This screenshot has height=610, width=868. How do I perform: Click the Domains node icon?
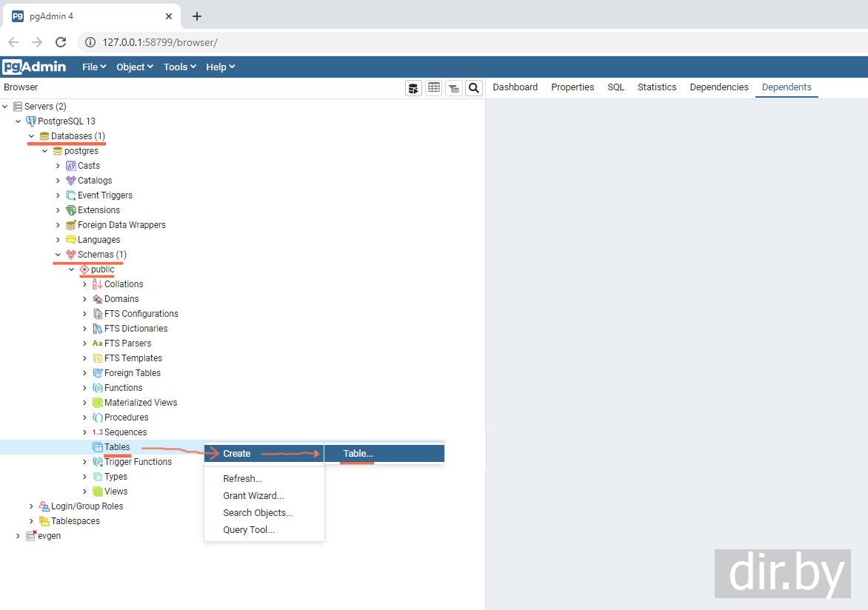point(98,299)
